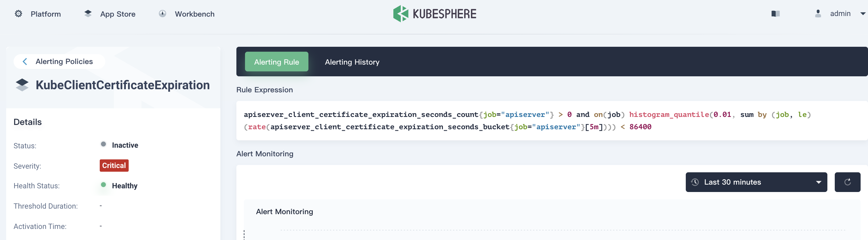Screen dimensions: 868x240
Task: Return to Alerting Policies list
Action: 59,61
